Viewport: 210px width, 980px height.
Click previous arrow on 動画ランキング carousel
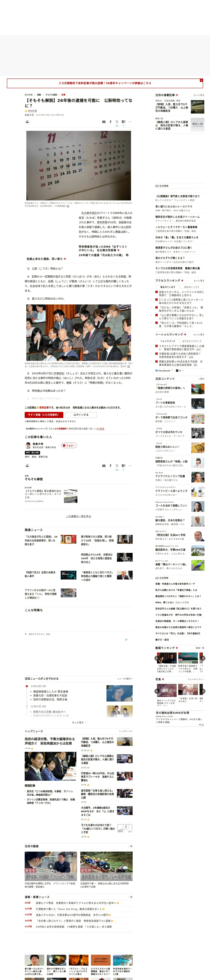click(x=157, y=658)
